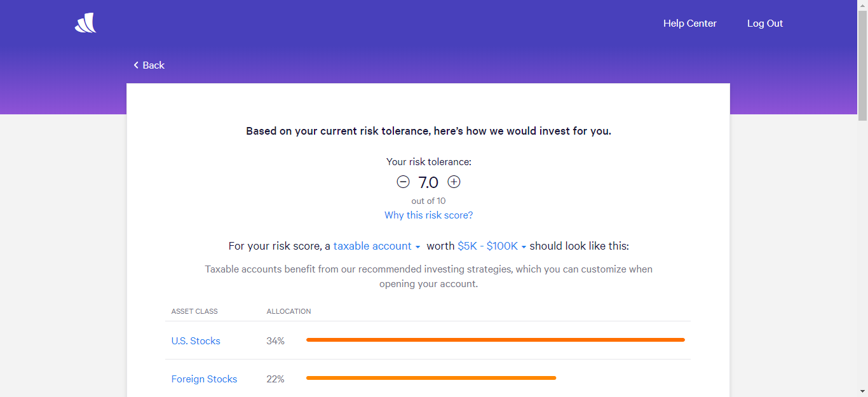Click the 7.0 risk score value
This screenshot has width=868, height=397.
click(428, 182)
